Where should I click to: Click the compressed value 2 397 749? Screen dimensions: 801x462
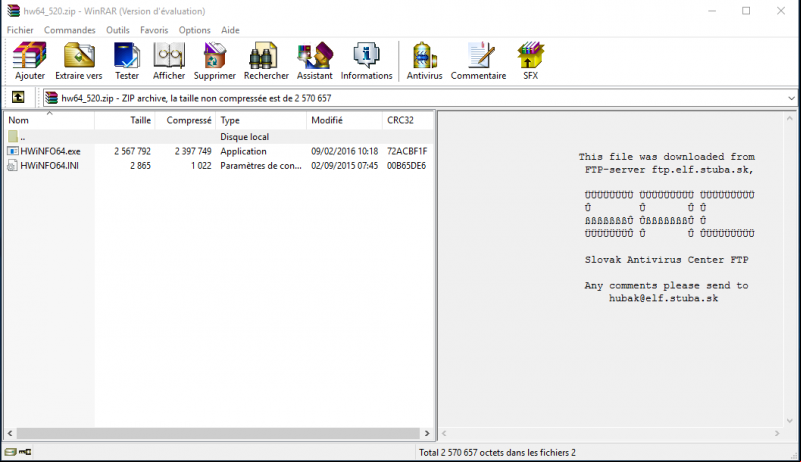[x=193, y=151]
